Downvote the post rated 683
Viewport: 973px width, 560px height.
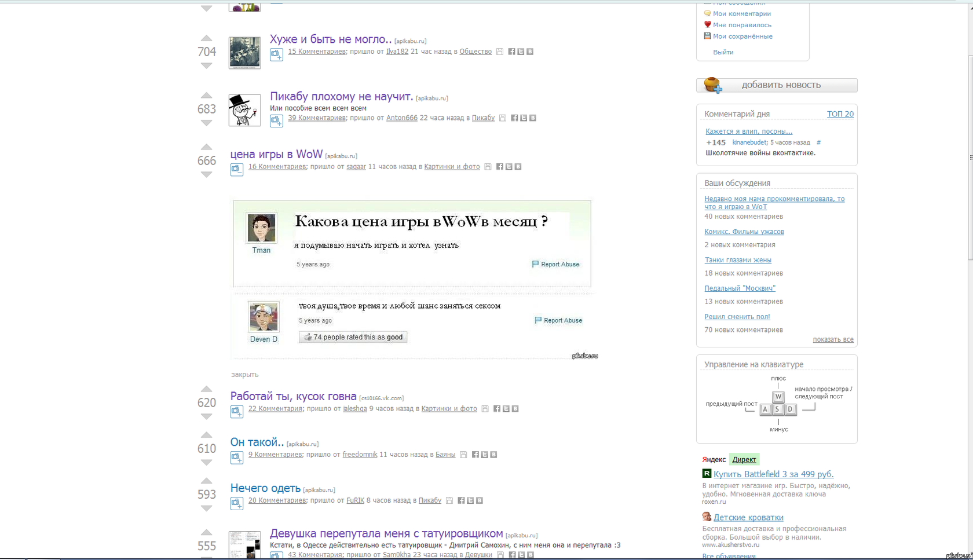pyautogui.click(x=206, y=123)
